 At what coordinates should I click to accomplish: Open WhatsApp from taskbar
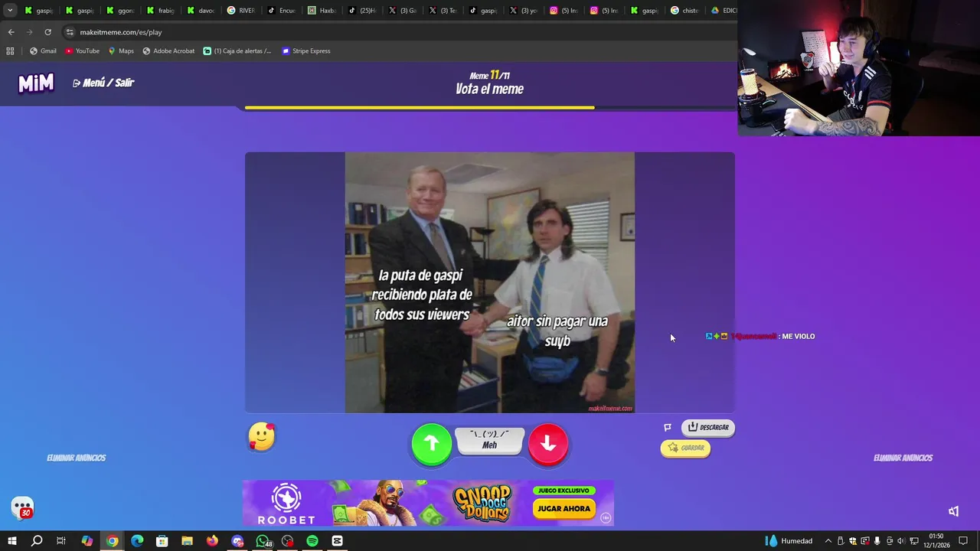coord(263,541)
